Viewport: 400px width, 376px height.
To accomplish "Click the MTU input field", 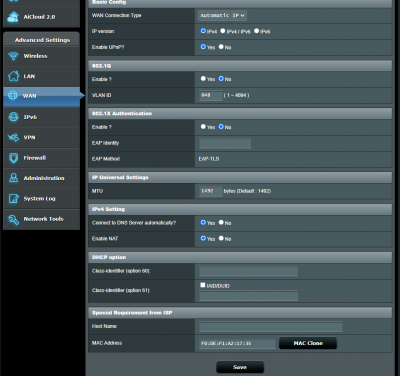I will tap(211, 191).
